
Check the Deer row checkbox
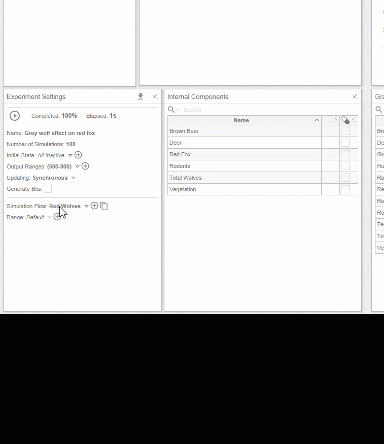(x=345, y=143)
